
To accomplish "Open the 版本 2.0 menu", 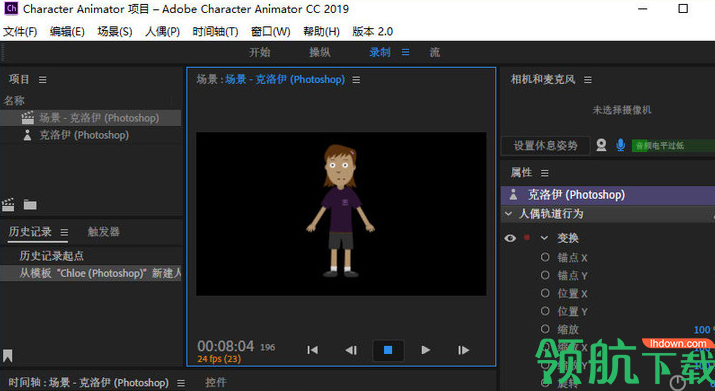I will 373,31.
